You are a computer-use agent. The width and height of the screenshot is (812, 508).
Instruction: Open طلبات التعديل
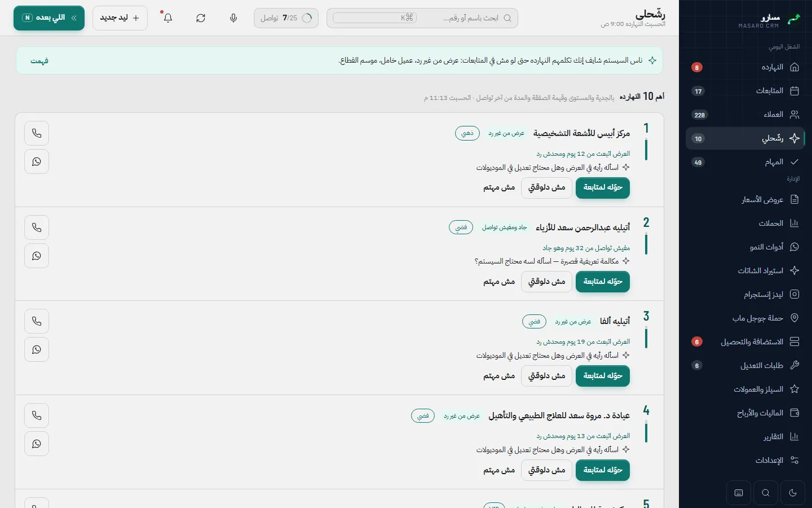click(745, 365)
